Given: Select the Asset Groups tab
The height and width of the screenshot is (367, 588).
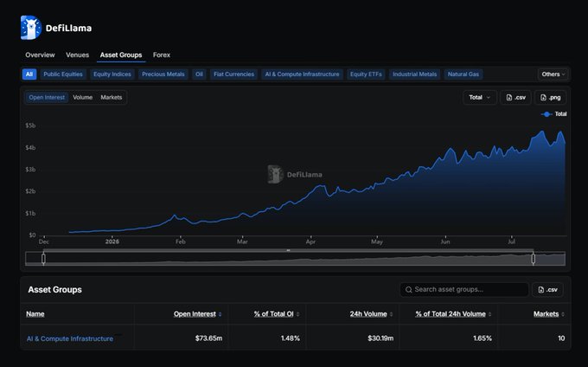Looking at the screenshot, I should (x=121, y=55).
